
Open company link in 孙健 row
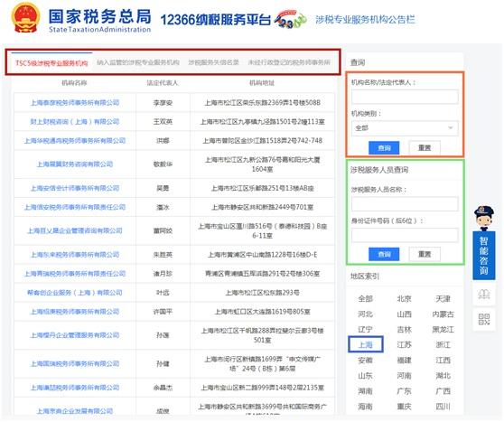[75, 364]
